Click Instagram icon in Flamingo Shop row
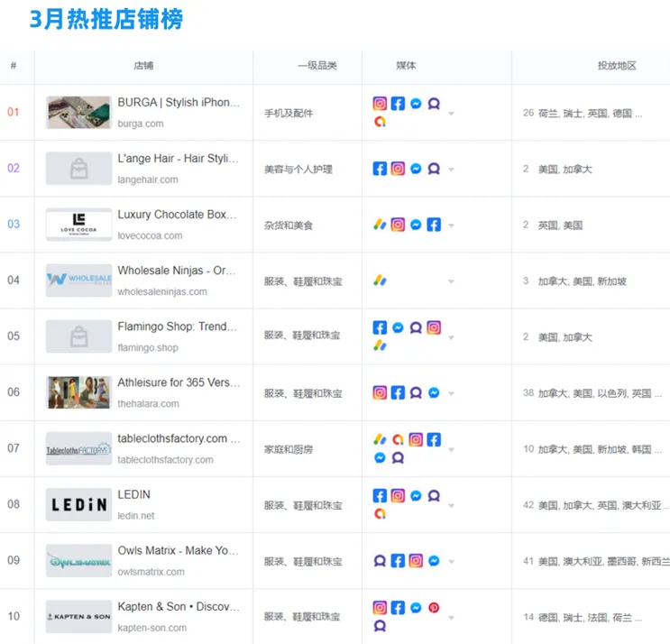670x644 pixels. [434, 327]
